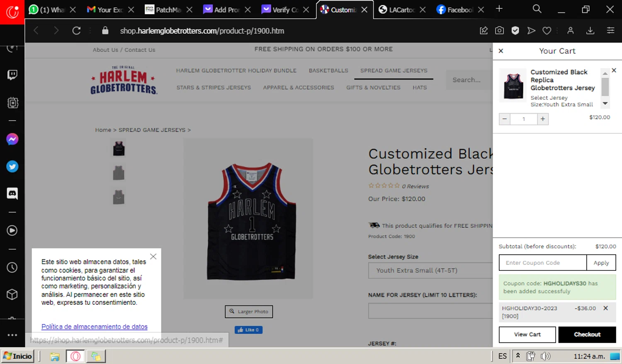Open the volume icon in system tray
This screenshot has height=364, width=622.
[545, 356]
